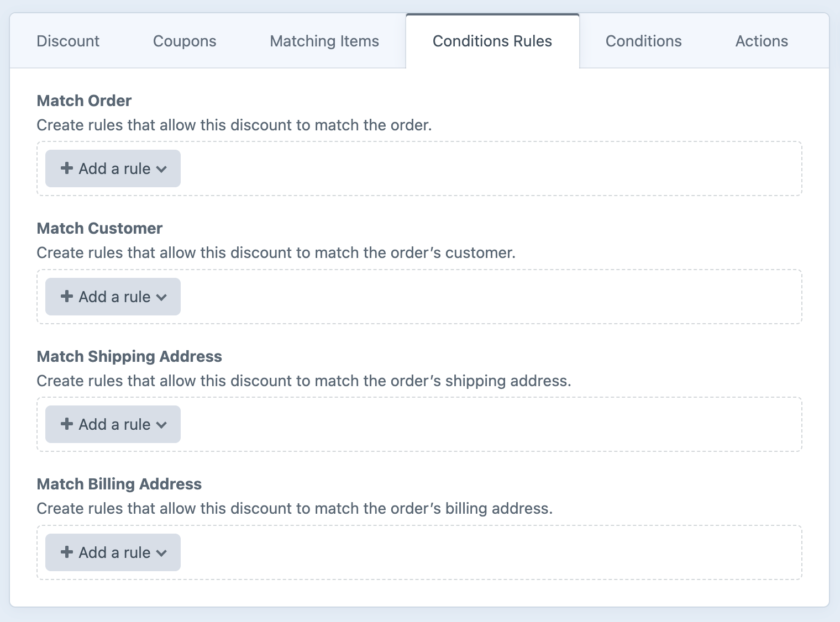Screen dimensions: 840x622
Task: Add a shipping address matching rule
Action: (112, 424)
